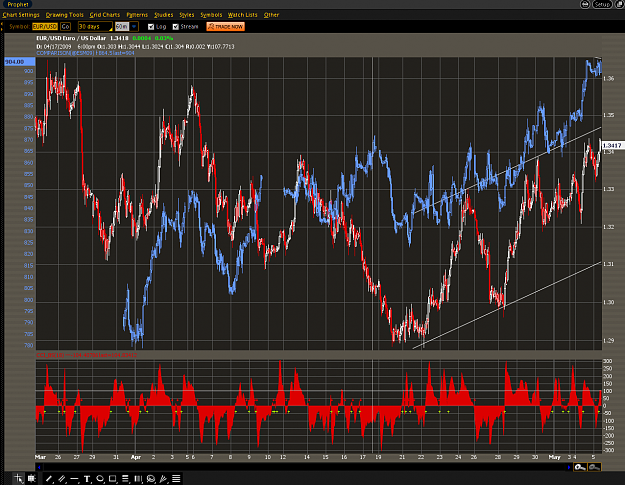The image size is (625, 485).
Task: Toggle the Stream checkbox
Action: click(176, 27)
